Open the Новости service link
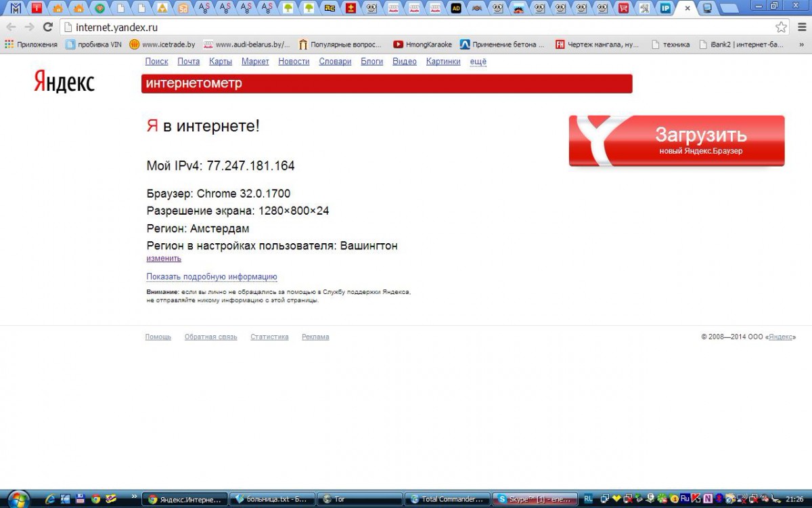 (x=294, y=61)
